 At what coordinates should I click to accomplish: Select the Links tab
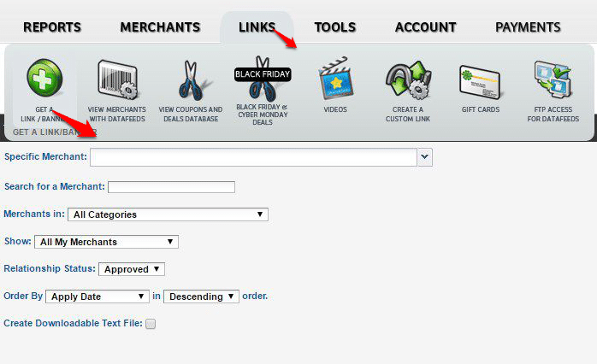[257, 27]
